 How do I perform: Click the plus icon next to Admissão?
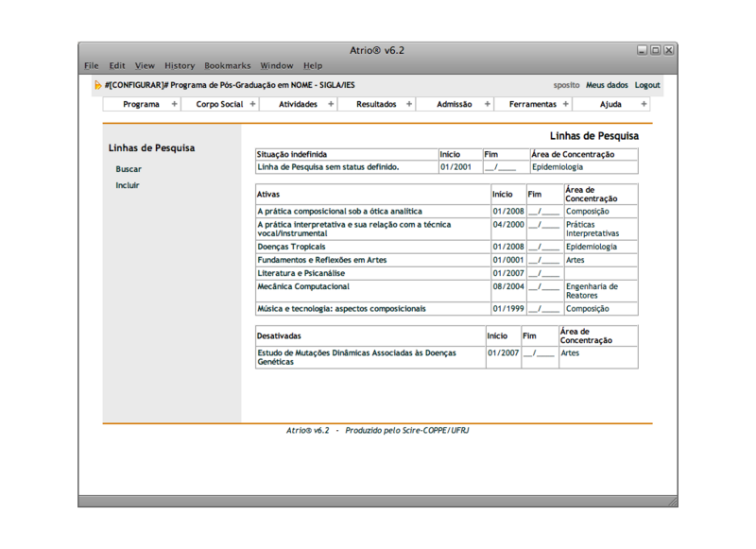tap(488, 105)
